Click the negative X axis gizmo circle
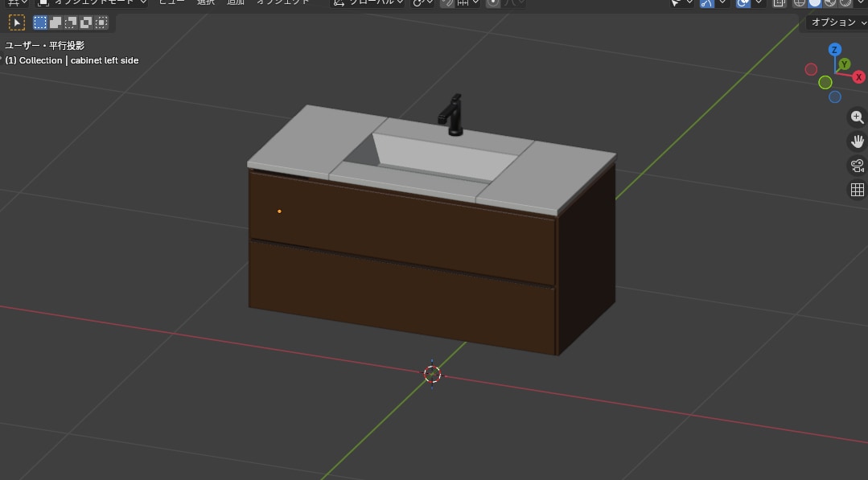 [x=811, y=69]
